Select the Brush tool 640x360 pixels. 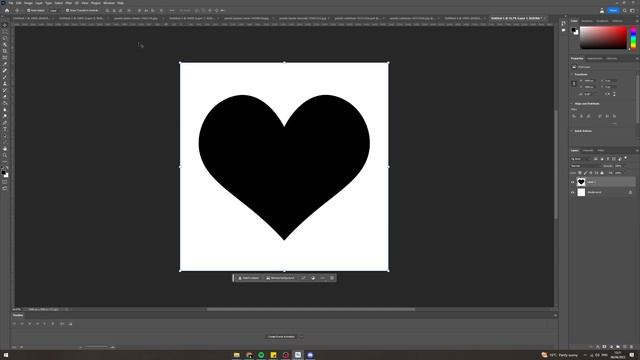point(5,77)
